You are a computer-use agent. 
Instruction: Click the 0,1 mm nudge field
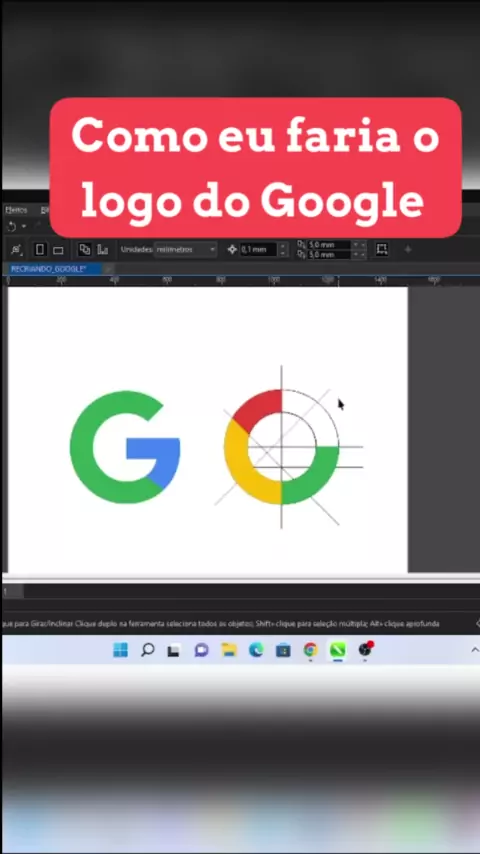coord(259,249)
